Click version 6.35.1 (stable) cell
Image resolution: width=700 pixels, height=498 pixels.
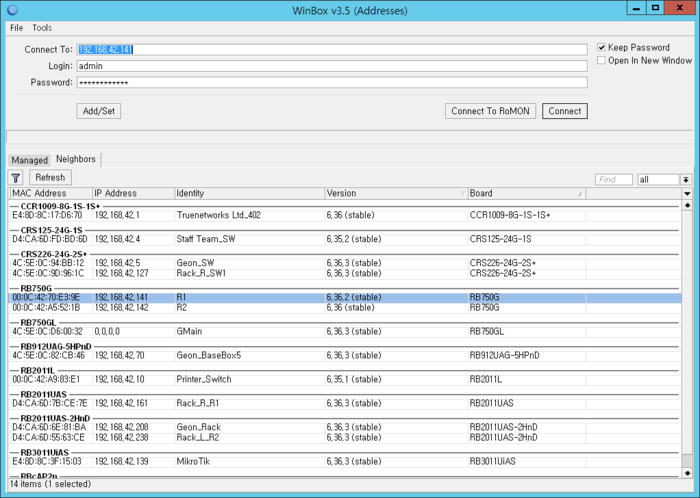354,379
